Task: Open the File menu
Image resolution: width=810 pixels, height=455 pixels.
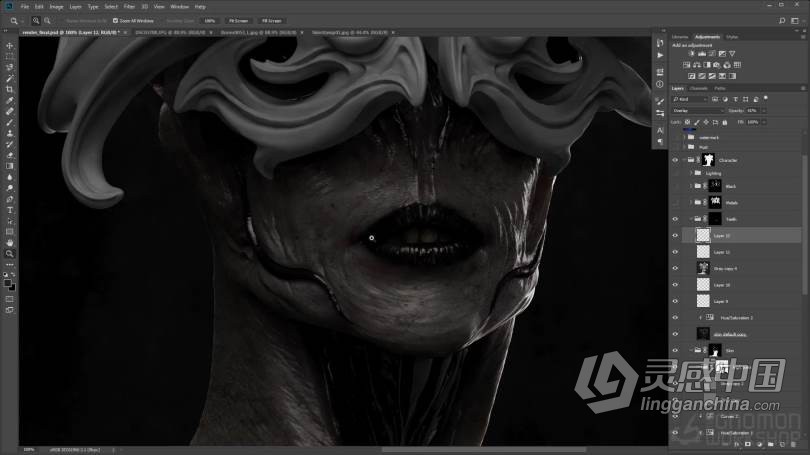Action: click(x=25, y=7)
